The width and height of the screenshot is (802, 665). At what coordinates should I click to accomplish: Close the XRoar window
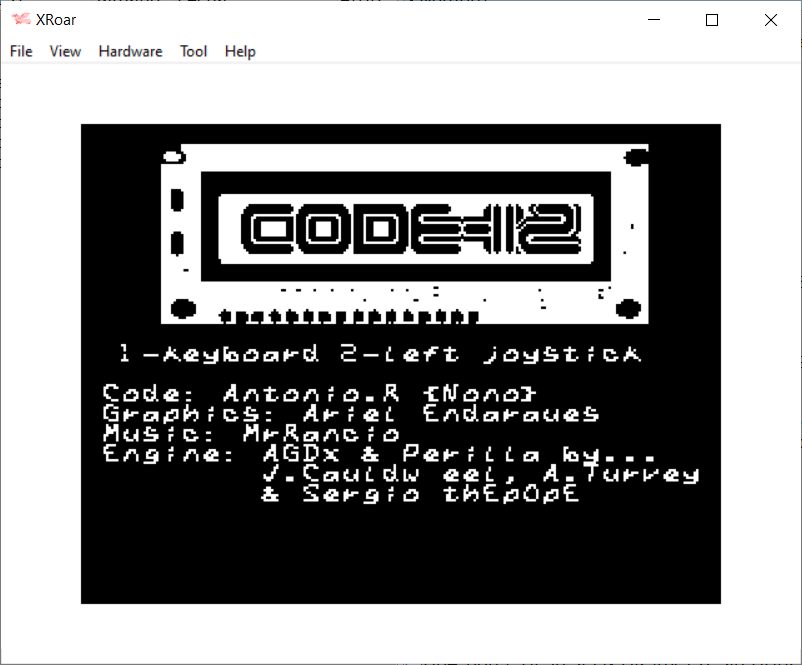pos(770,20)
